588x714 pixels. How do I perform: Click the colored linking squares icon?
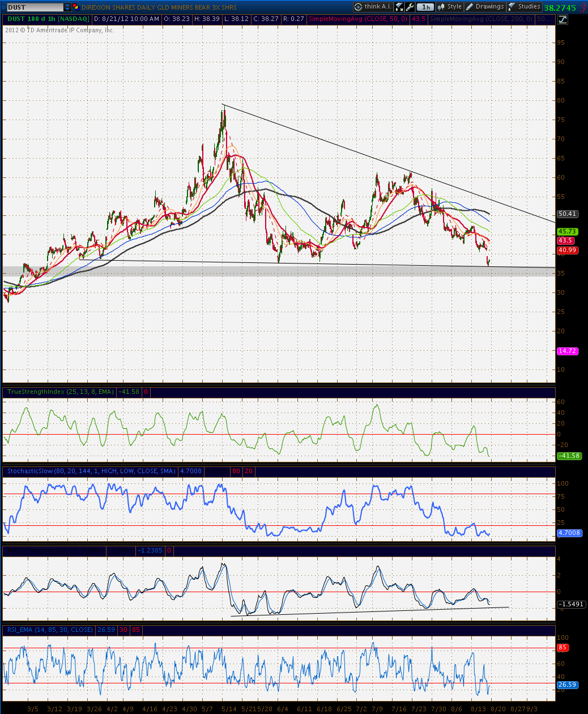(x=76, y=7)
